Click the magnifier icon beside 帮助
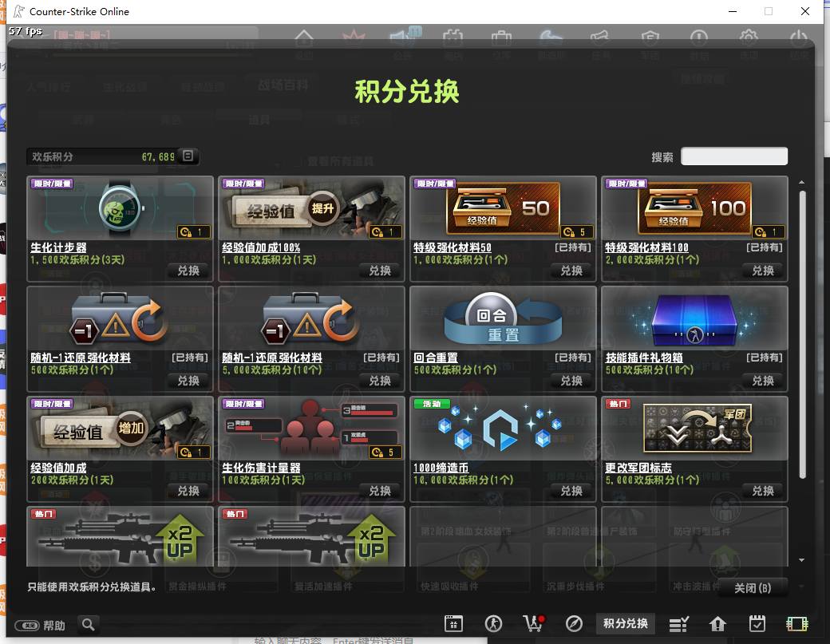Image resolution: width=830 pixels, height=644 pixels. point(89,624)
